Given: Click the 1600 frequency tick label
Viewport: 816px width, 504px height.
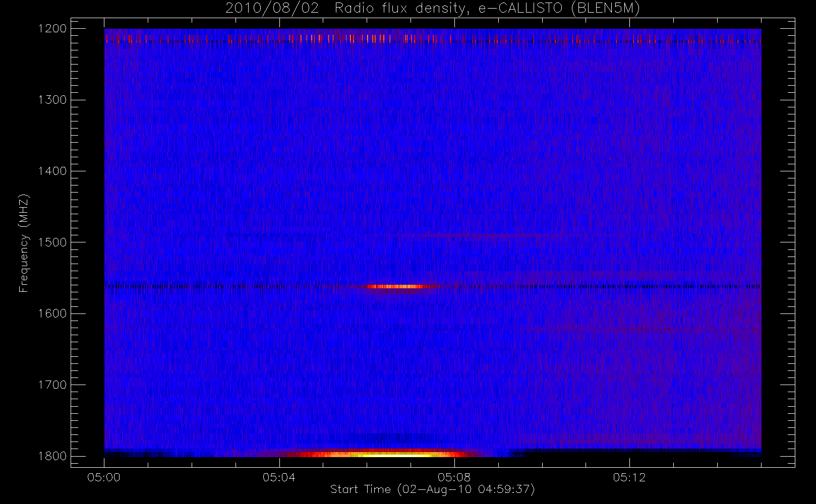Looking at the screenshot, I should click(52, 313).
